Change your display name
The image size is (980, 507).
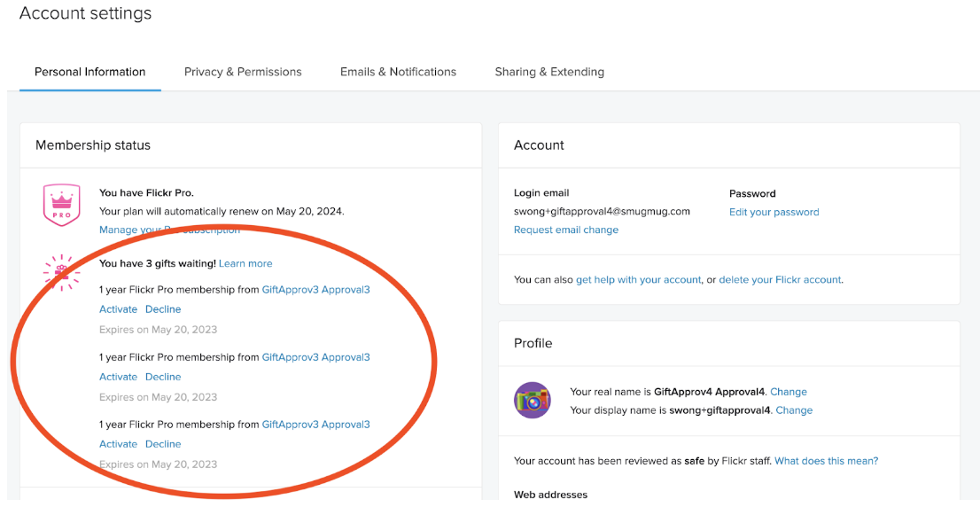pyautogui.click(x=794, y=410)
